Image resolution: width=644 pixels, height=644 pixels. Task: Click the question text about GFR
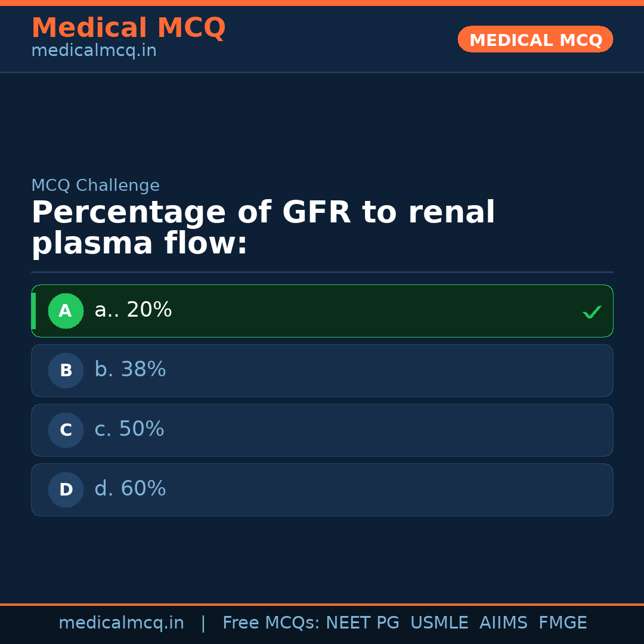coord(263,228)
